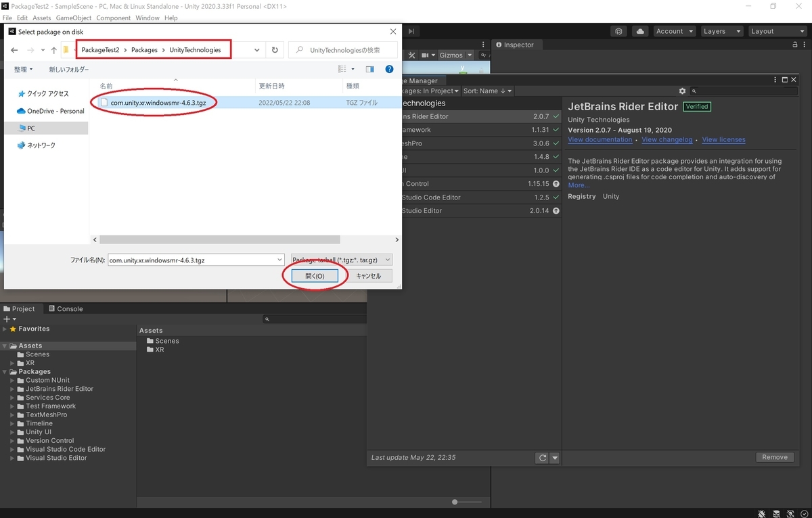Screen dimensions: 812x518
Task: Go back in the file dialog
Action: (x=15, y=50)
